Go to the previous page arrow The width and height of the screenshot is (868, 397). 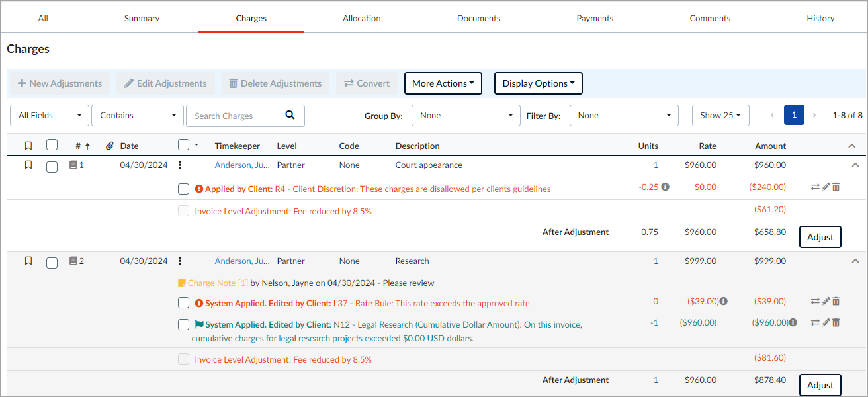click(772, 115)
